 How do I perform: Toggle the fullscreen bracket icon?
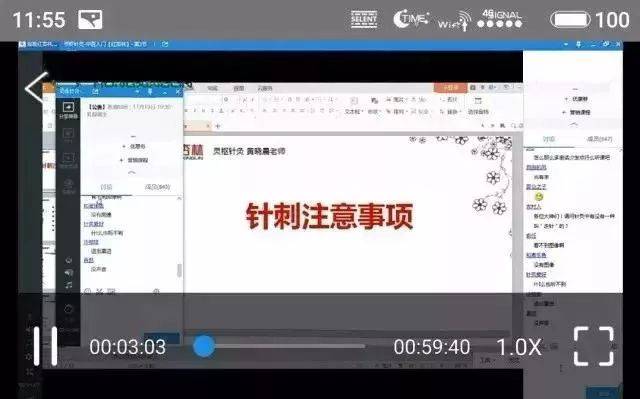click(x=593, y=346)
